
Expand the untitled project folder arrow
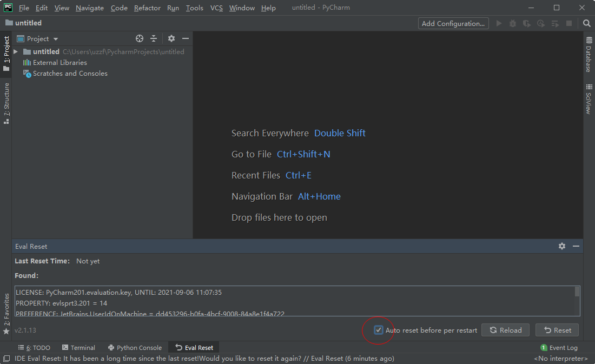[16, 51]
